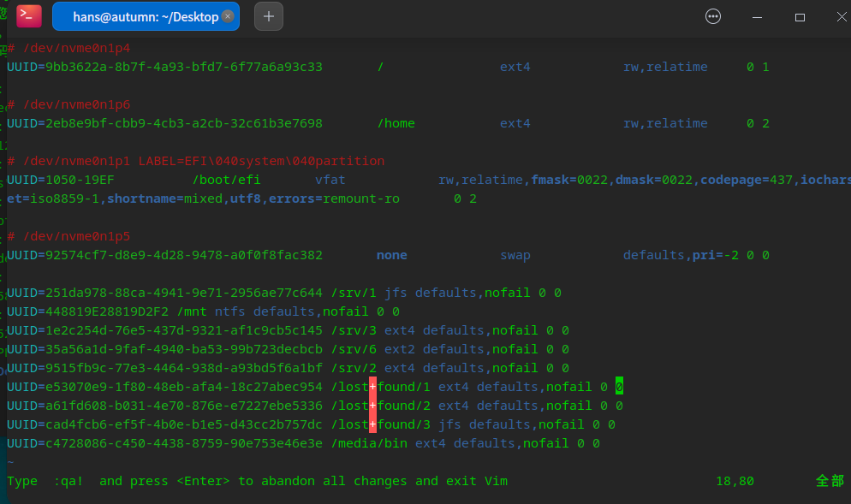Click the 'codepage=437' option
Viewport: 851px width, 504px height.
tap(747, 180)
